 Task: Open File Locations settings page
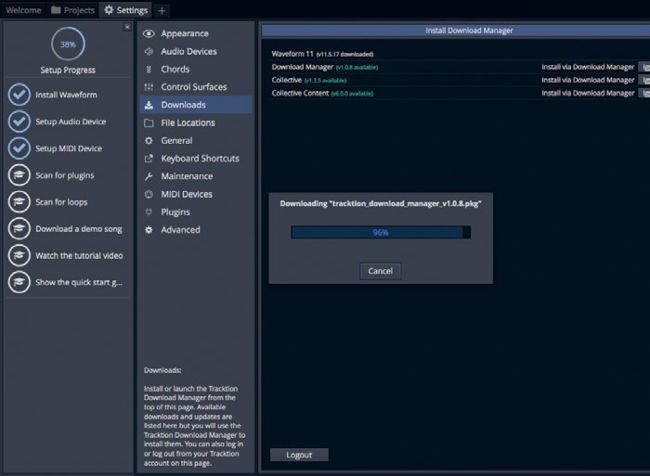(196, 123)
